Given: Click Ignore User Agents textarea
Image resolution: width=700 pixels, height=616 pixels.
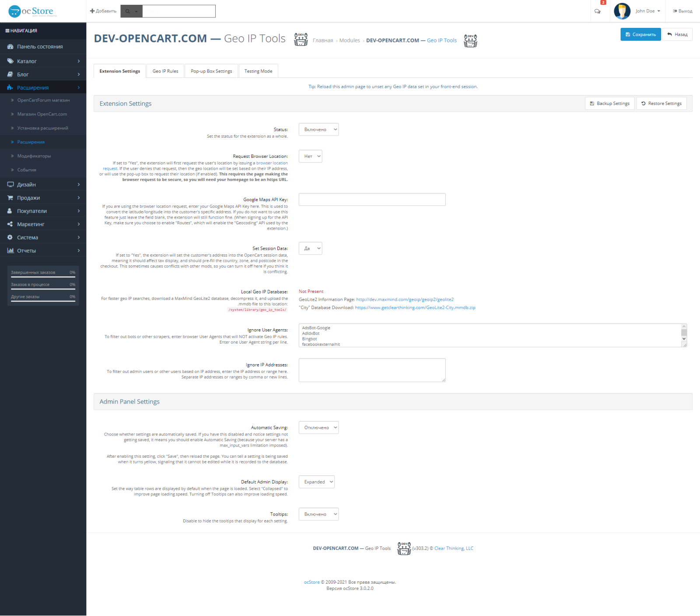Looking at the screenshot, I should [x=493, y=335].
